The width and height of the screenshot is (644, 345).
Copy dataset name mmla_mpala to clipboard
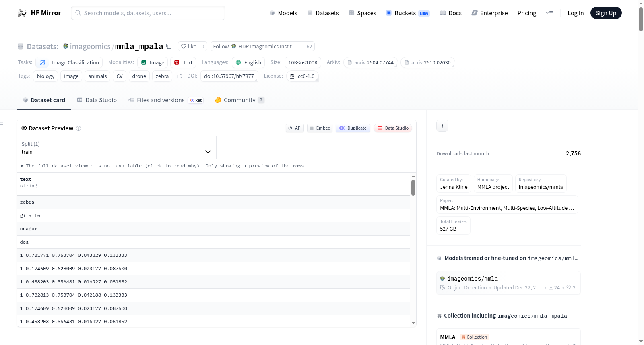169,46
